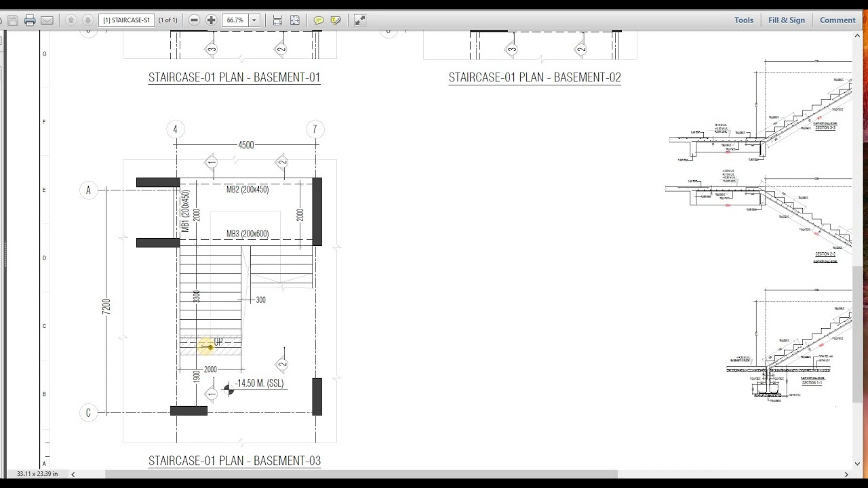Zoom in with the plus button
The width and height of the screenshot is (868, 488).
211,20
